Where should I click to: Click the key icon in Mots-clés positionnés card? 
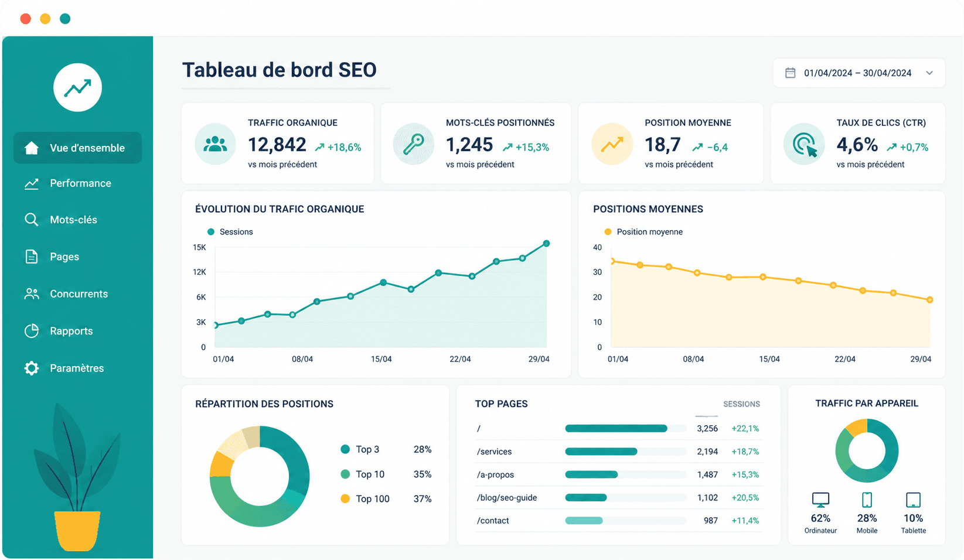pos(413,144)
